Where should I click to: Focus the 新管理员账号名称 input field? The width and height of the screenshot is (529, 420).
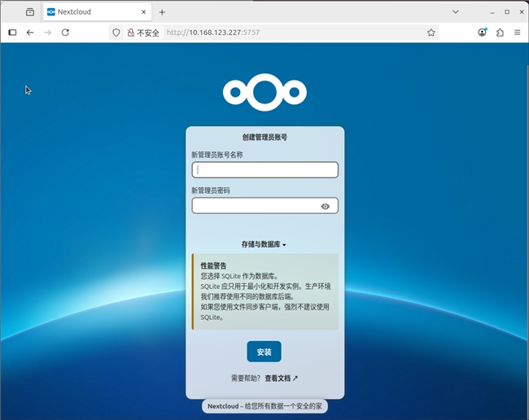264,170
